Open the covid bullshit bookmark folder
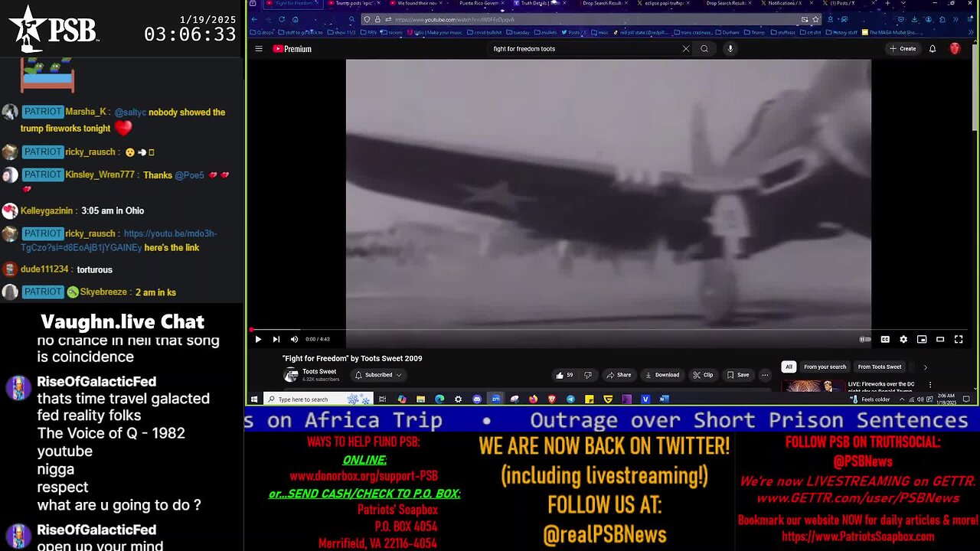Viewport: 980px width, 551px height. [x=486, y=32]
